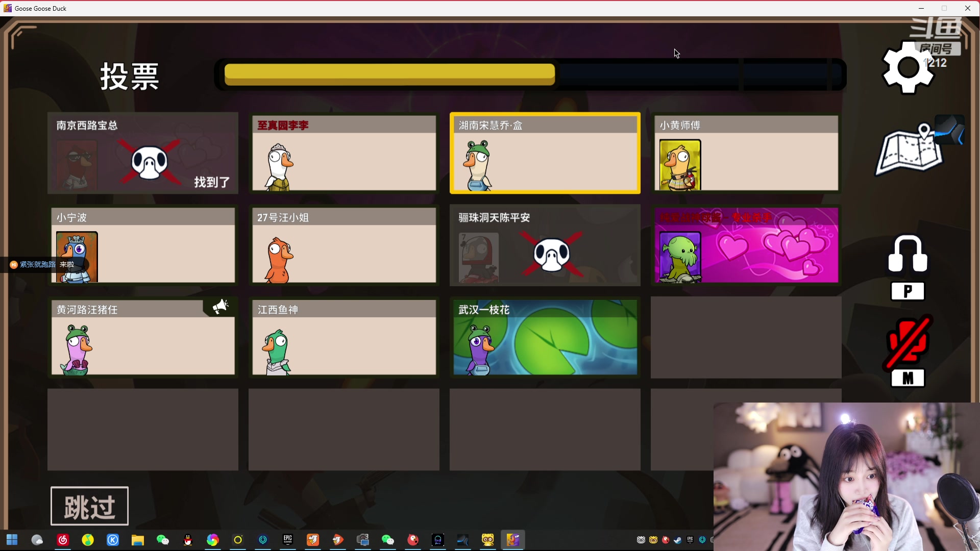The width and height of the screenshot is (980, 551).
Task: Select the 小宁波 player card
Action: pos(143,245)
